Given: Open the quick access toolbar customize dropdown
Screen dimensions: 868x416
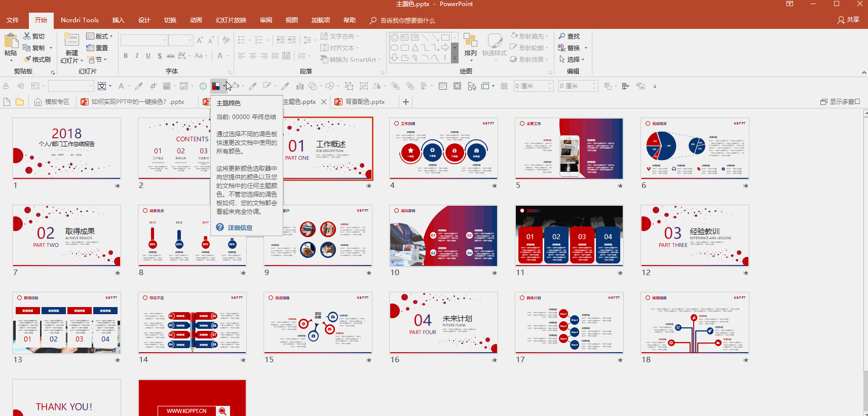Looking at the screenshot, I should [x=655, y=87].
